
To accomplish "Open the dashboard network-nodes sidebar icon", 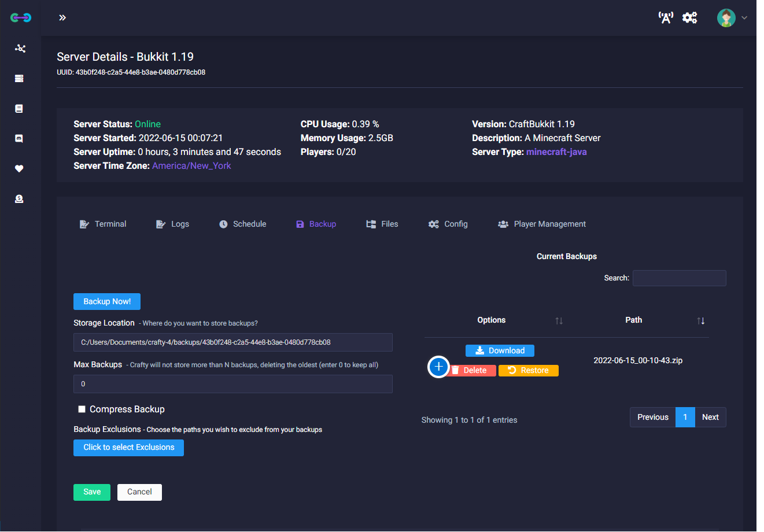I will click(20, 49).
